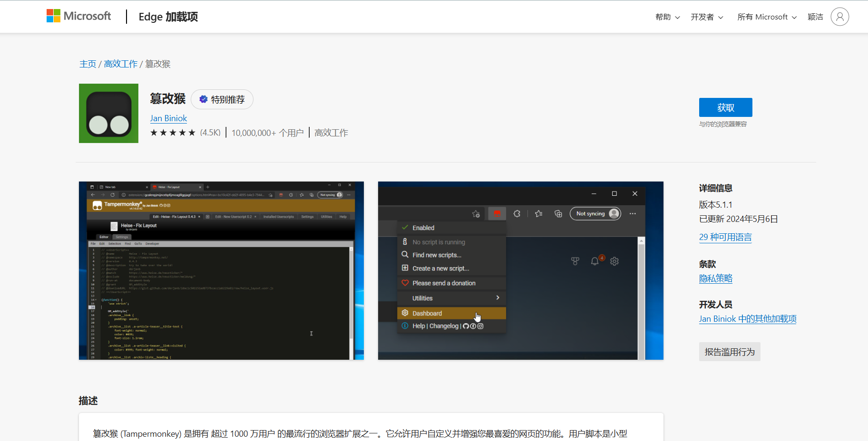
Task: Expand the 开发者 dropdown menu
Action: 707,17
